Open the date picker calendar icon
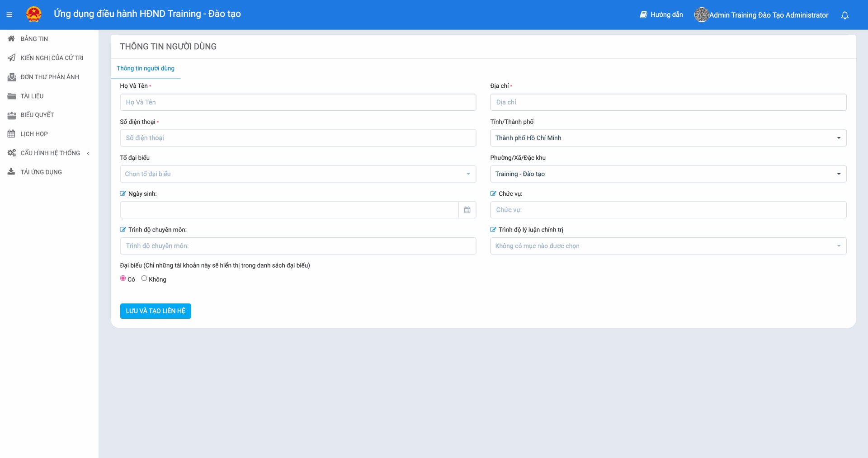Screen dimensions: 868x458 pyautogui.click(x=467, y=210)
